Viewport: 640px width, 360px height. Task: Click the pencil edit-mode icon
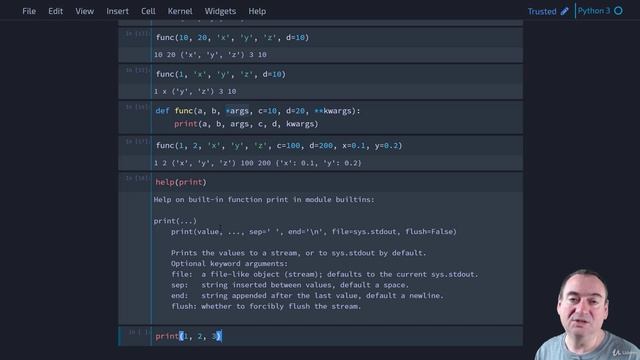(564, 11)
